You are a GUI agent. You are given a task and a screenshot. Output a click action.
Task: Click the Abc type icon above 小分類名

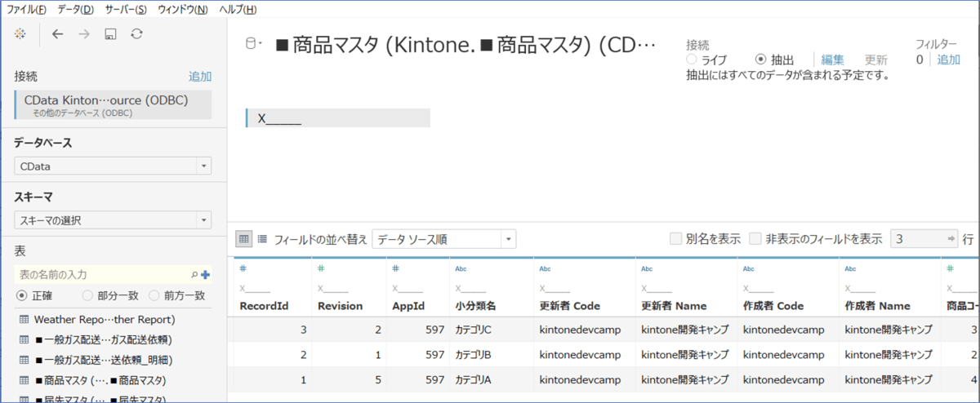coord(461,268)
